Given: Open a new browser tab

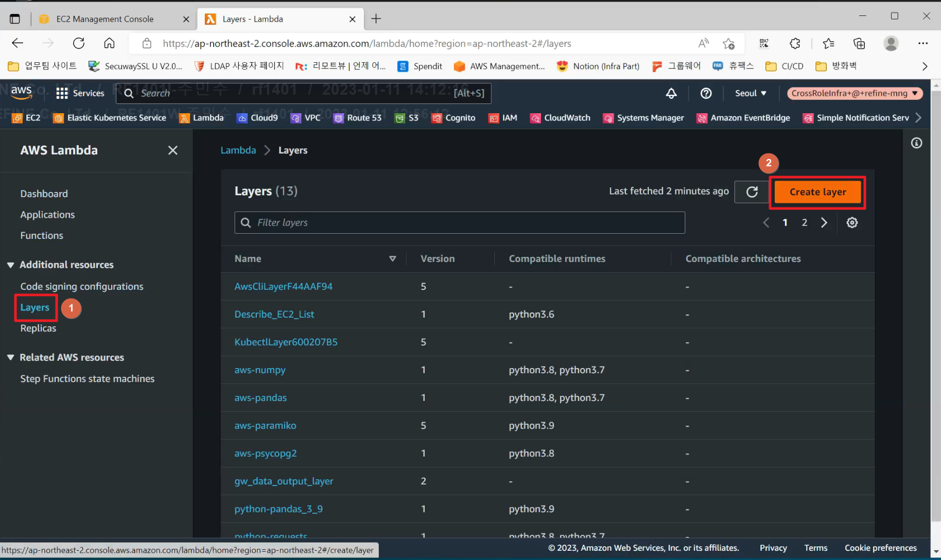Looking at the screenshot, I should point(376,19).
